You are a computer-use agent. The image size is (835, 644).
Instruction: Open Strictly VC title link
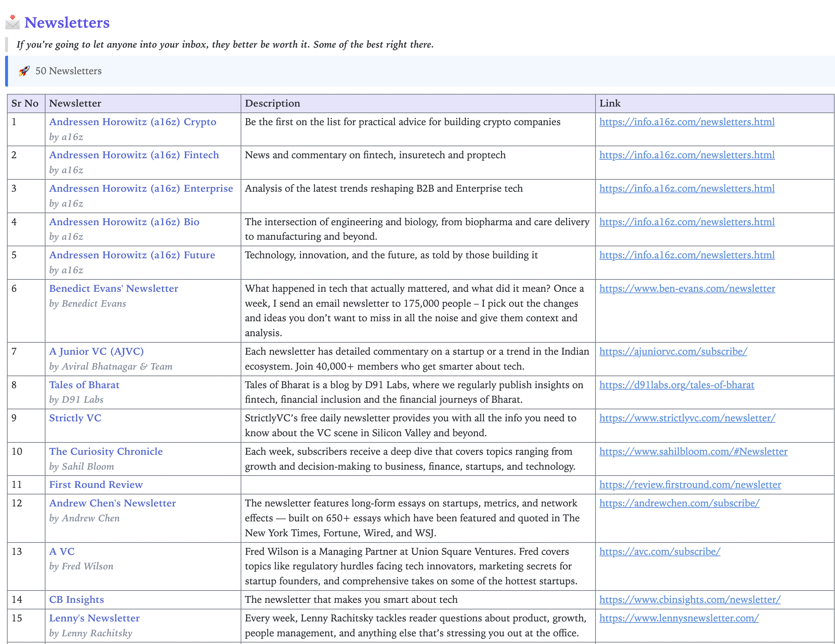pyautogui.click(x=75, y=418)
